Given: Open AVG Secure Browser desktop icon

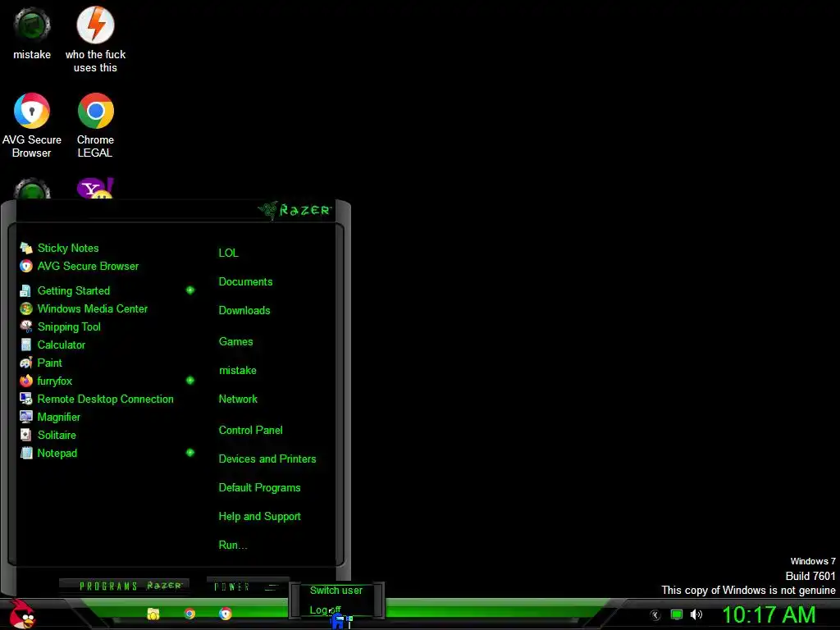Looking at the screenshot, I should [x=32, y=126].
